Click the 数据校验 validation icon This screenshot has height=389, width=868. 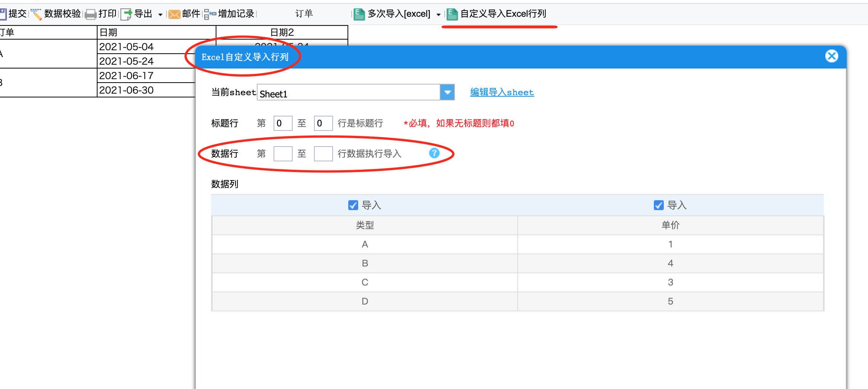click(x=36, y=14)
